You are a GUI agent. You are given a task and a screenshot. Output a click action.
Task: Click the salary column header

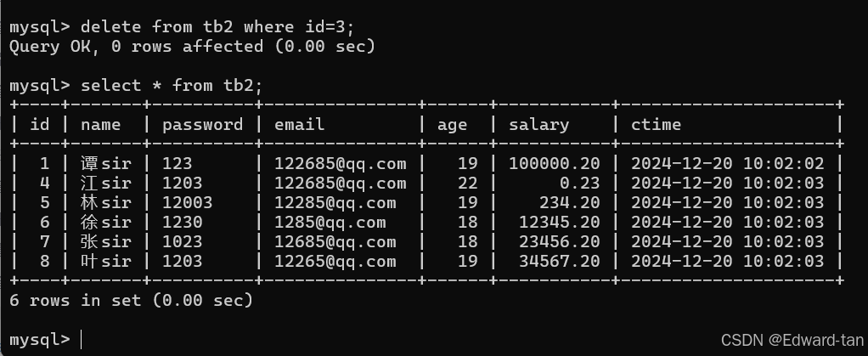[538, 124]
